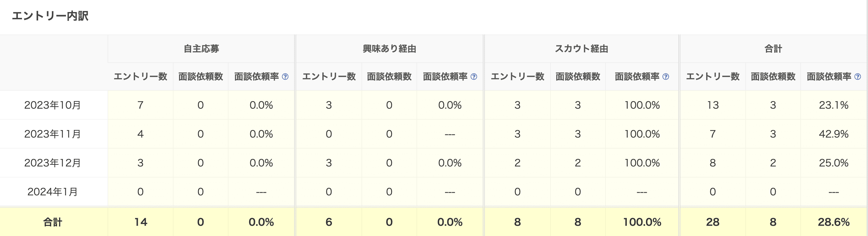Click help icon beside 自主応募 面談依頼率
The width and height of the screenshot is (868, 236).
tap(285, 77)
